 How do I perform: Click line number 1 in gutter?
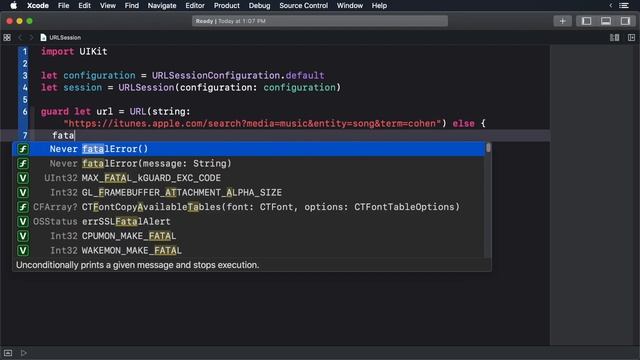(x=24, y=51)
